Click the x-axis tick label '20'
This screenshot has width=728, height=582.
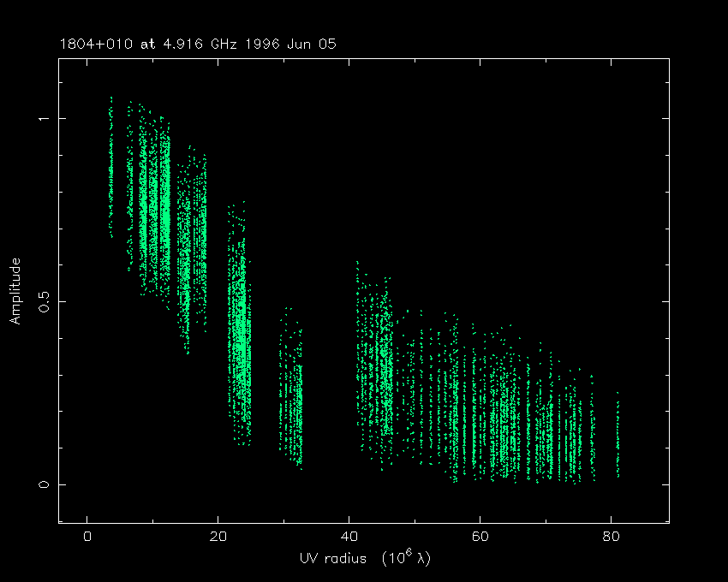click(218, 537)
